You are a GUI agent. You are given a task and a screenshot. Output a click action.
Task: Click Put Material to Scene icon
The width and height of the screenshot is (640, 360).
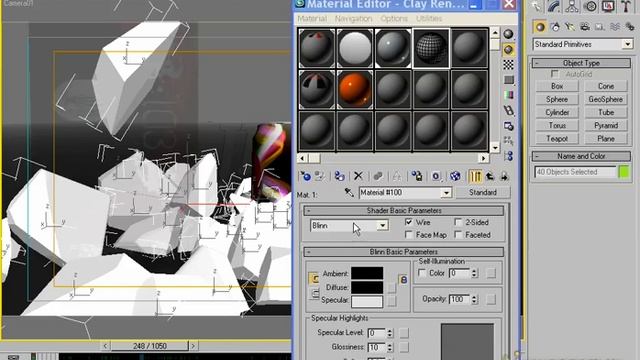coord(319,176)
